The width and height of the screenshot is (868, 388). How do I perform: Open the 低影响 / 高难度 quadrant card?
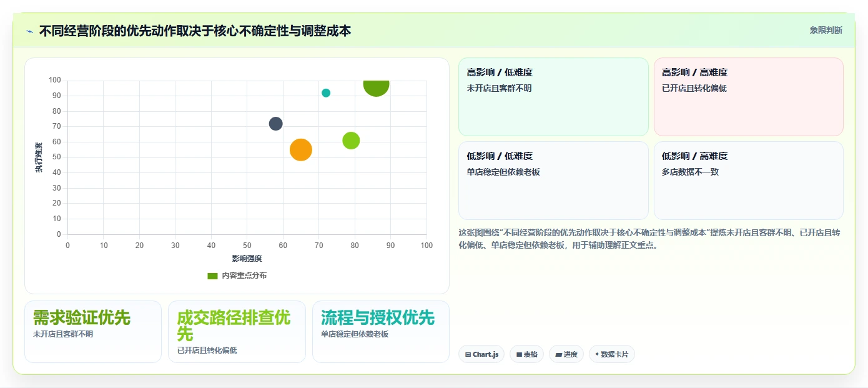749,181
